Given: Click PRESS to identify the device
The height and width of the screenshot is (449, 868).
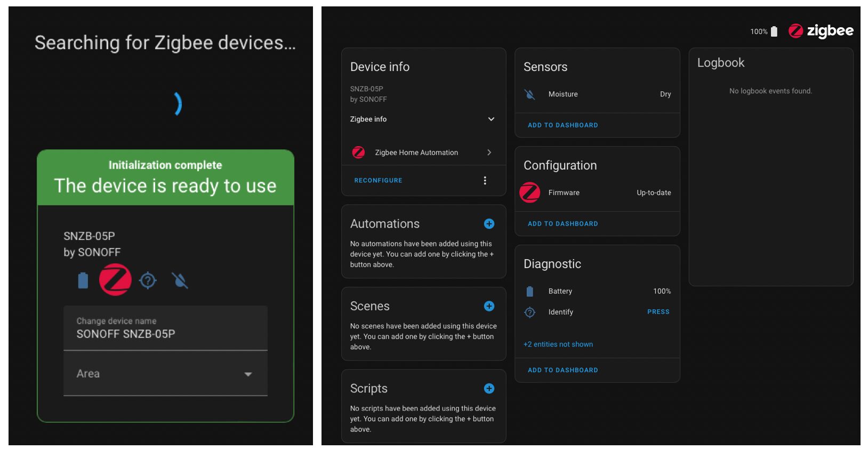Looking at the screenshot, I should (658, 312).
